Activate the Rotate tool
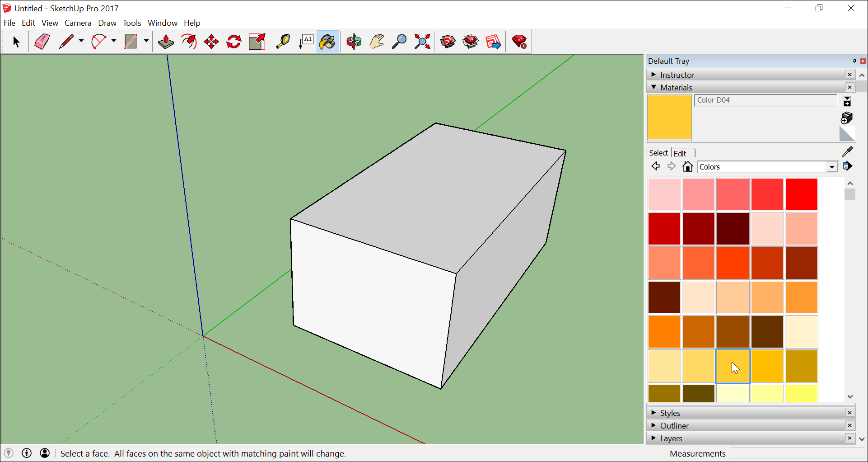 tap(233, 41)
